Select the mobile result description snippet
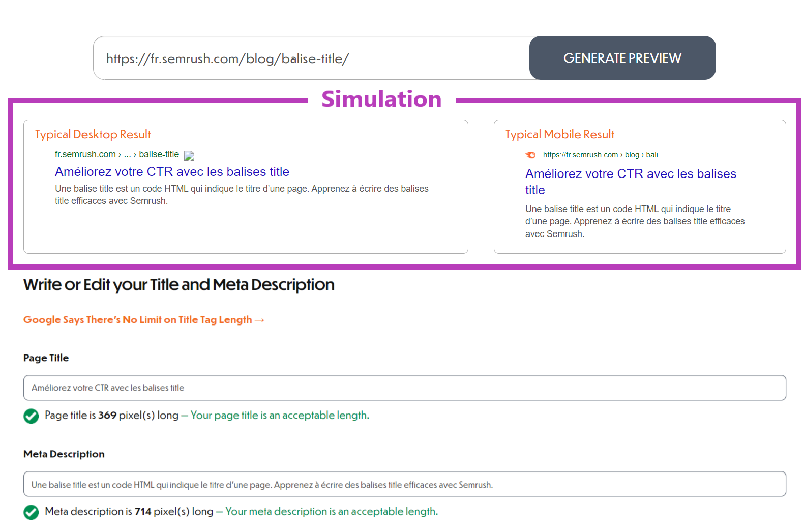The width and height of the screenshot is (804, 532). [x=634, y=221]
